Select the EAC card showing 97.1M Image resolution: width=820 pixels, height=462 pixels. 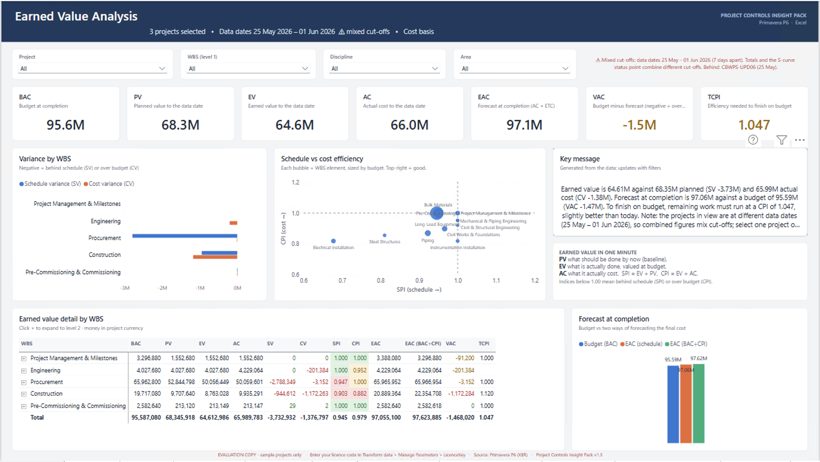pos(524,114)
